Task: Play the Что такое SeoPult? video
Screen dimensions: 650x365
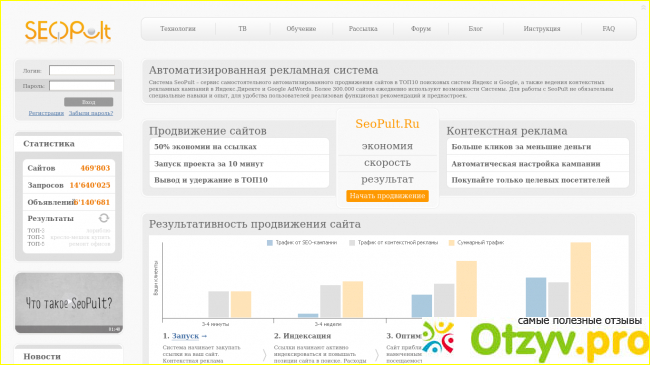Action: coord(69,303)
